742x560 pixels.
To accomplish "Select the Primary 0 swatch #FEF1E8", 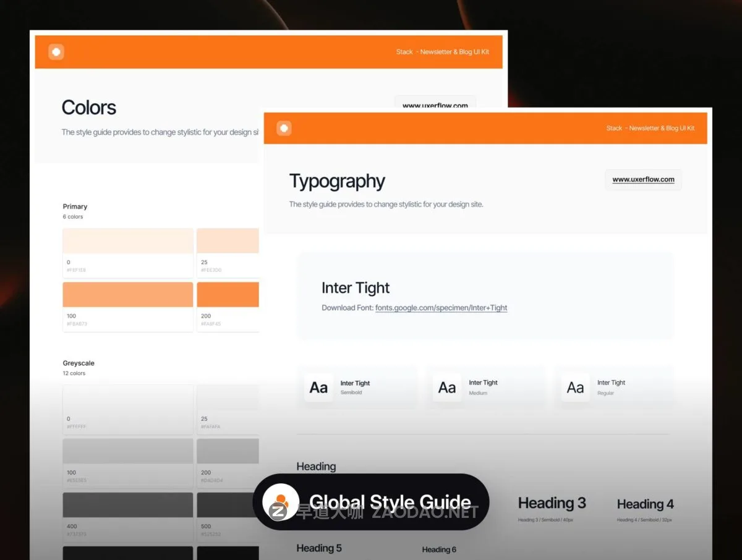I will coord(128,241).
